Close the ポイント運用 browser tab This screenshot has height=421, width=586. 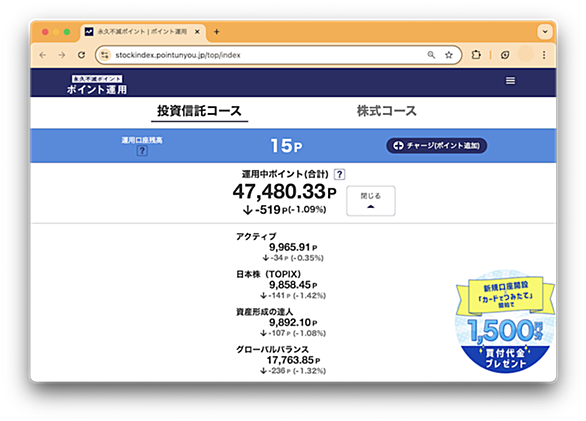click(197, 32)
